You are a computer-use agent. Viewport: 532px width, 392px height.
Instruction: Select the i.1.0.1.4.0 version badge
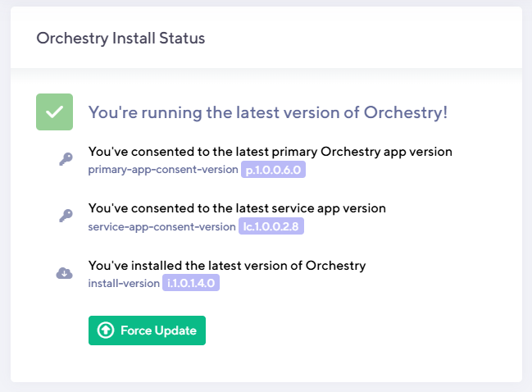tap(191, 283)
